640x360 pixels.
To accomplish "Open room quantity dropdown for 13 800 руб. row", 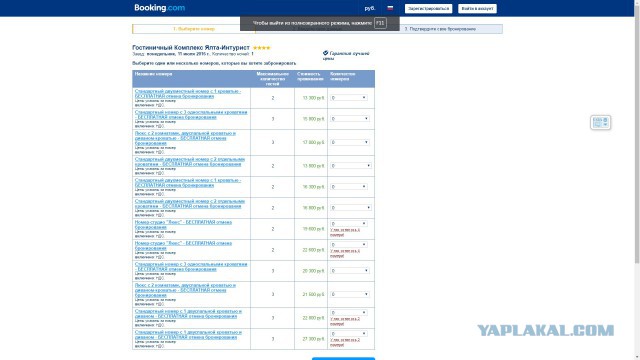I will click(351, 166).
